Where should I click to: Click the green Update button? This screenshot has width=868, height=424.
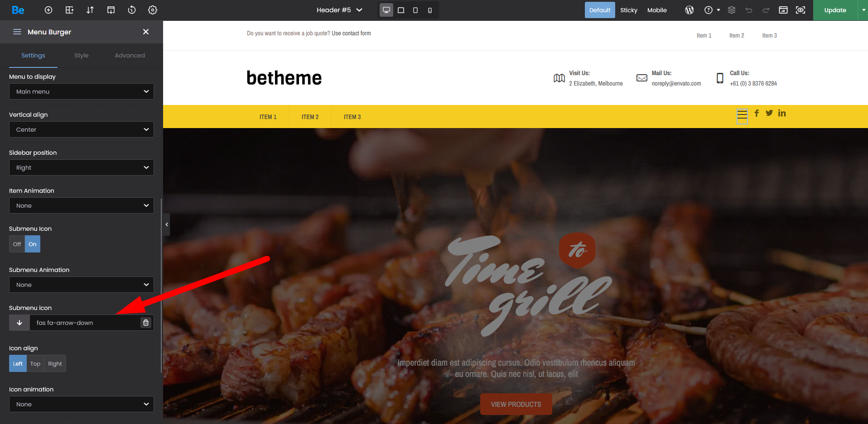click(x=835, y=10)
